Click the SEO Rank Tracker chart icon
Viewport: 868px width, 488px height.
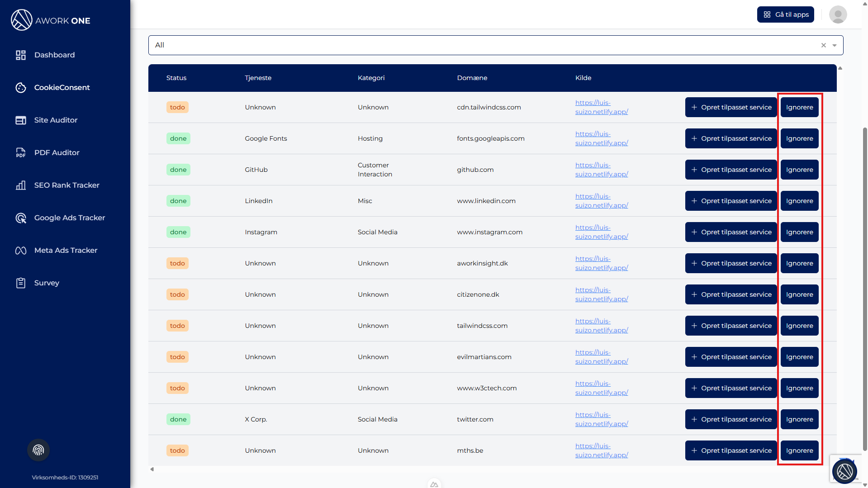(x=21, y=185)
